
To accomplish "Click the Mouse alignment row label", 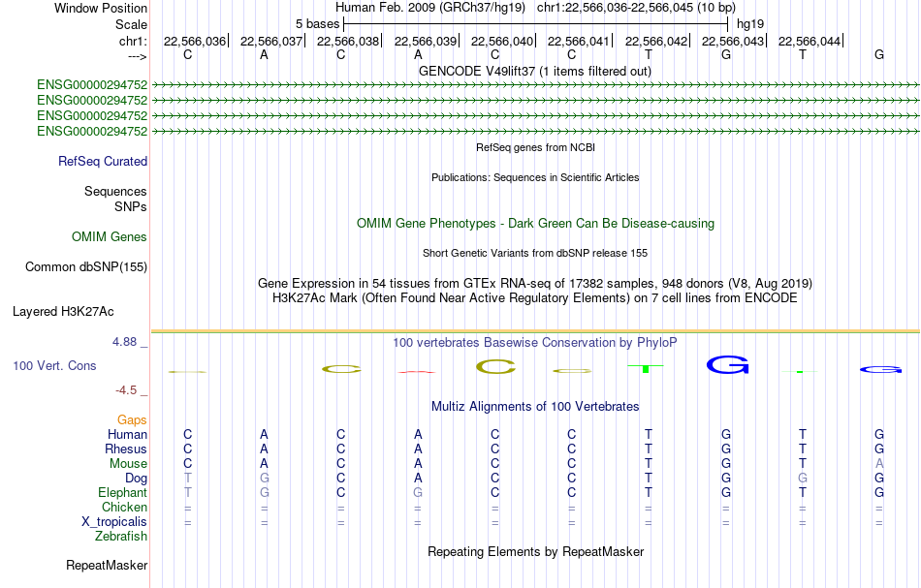I will coord(128,464).
